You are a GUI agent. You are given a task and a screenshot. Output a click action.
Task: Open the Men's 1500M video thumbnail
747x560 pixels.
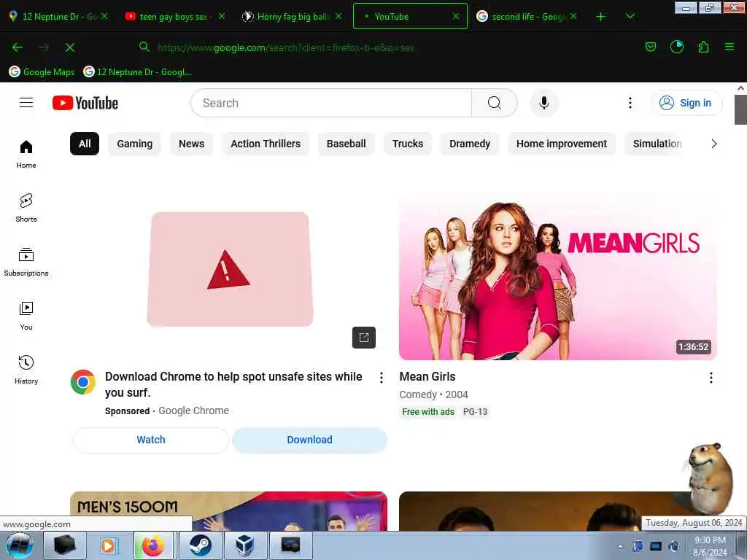point(228,511)
